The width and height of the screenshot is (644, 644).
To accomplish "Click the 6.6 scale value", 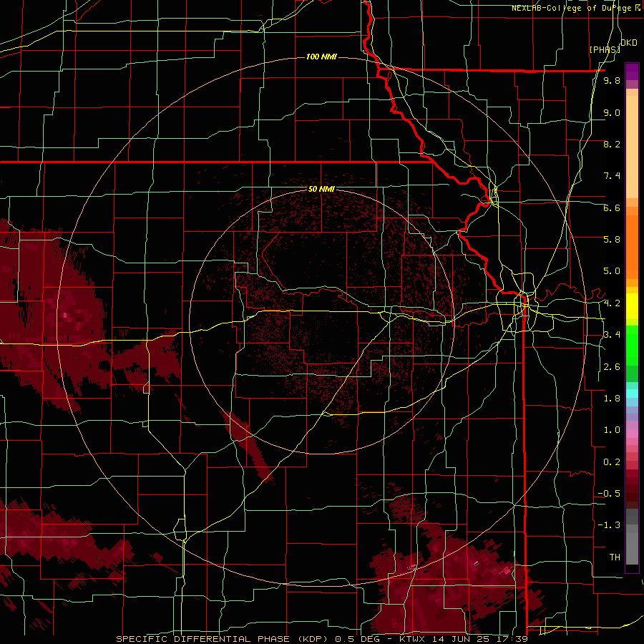I will (612, 208).
